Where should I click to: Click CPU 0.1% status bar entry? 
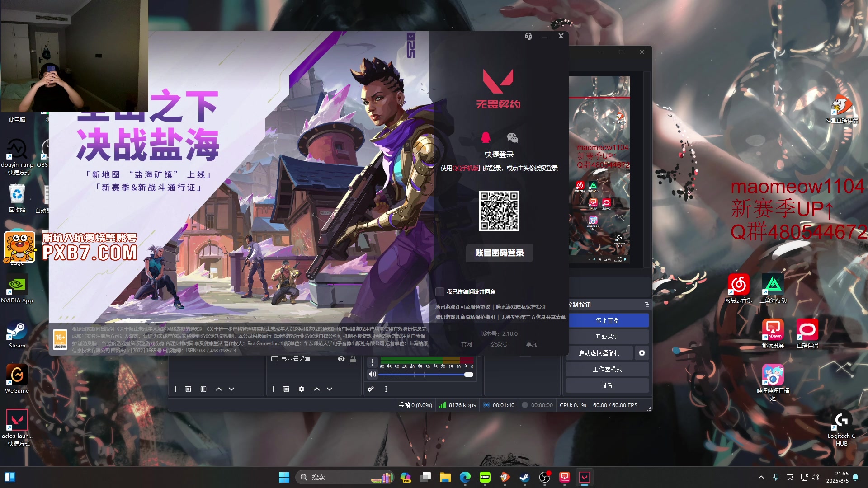573,405
